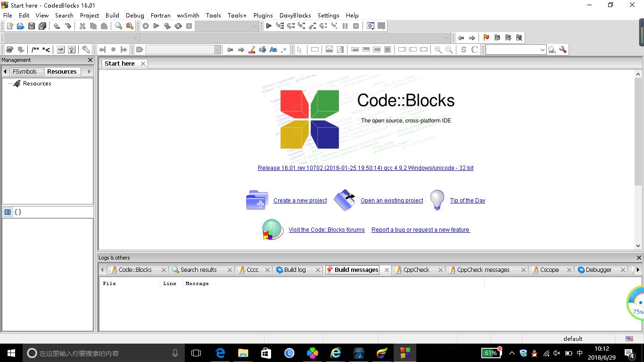The image size is (644, 362).
Task: Switch to the FSymbols tab
Action: point(25,72)
